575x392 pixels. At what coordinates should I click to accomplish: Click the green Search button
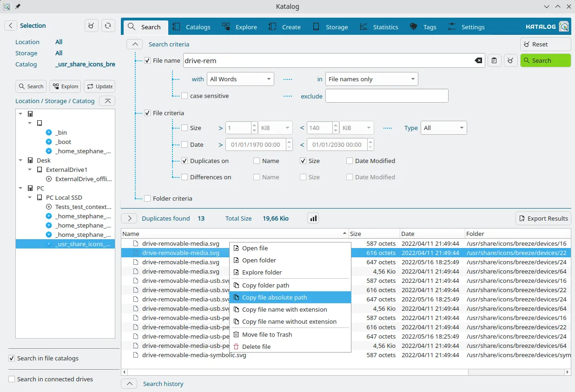(x=545, y=60)
